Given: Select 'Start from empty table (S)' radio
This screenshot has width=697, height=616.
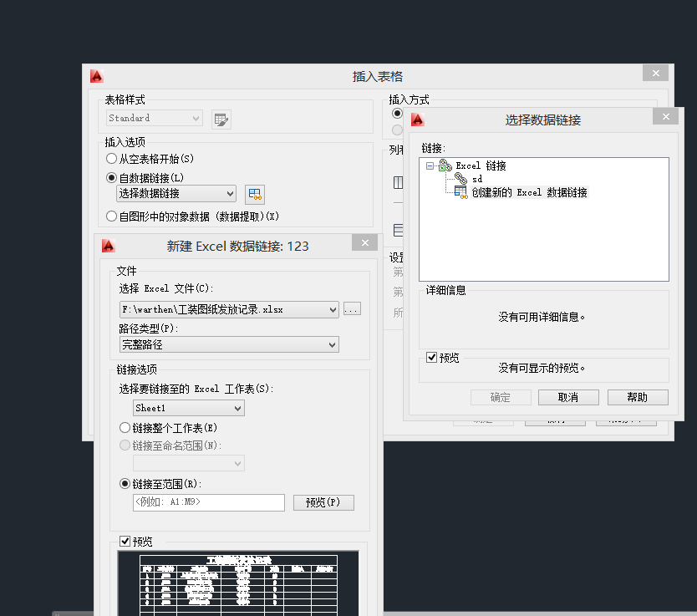Looking at the screenshot, I should coord(112,158).
